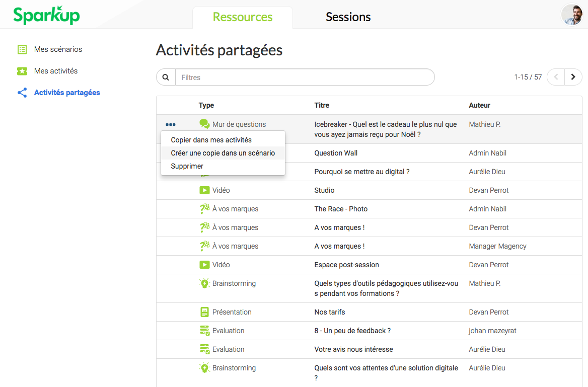Click the title 'Espace post-session'

coord(346,265)
